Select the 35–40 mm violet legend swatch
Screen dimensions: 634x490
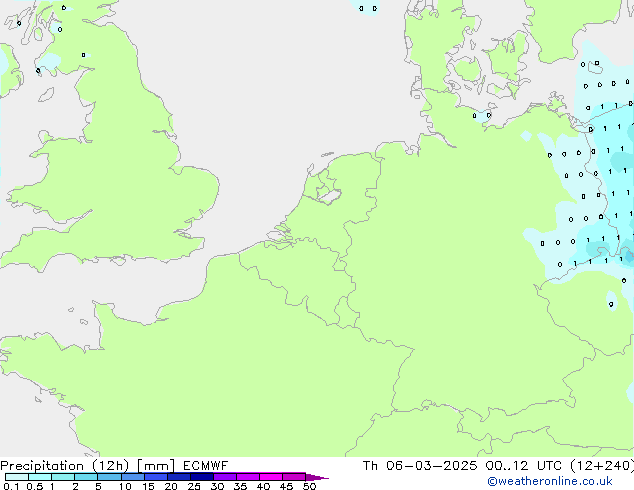pyautogui.click(x=248, y=477)
